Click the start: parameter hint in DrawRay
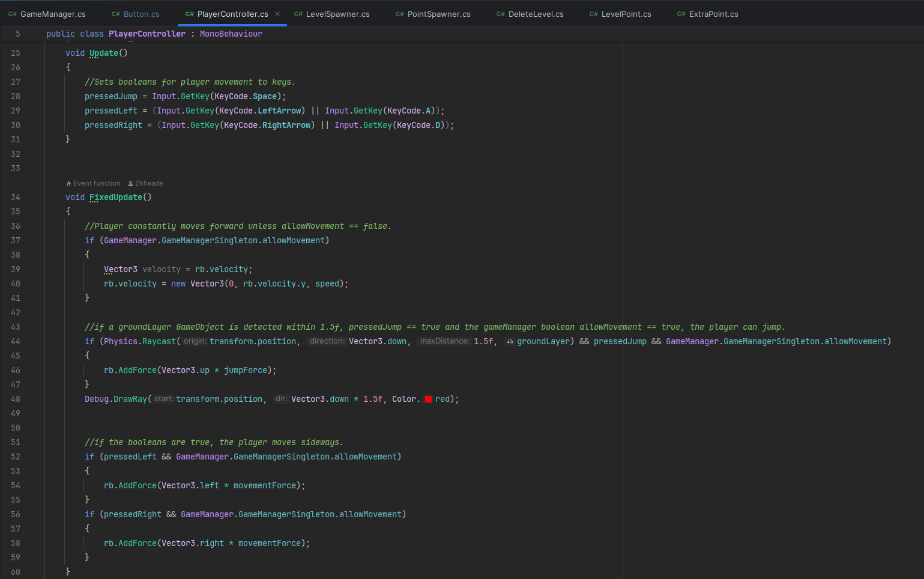 [x=163, y=399]
